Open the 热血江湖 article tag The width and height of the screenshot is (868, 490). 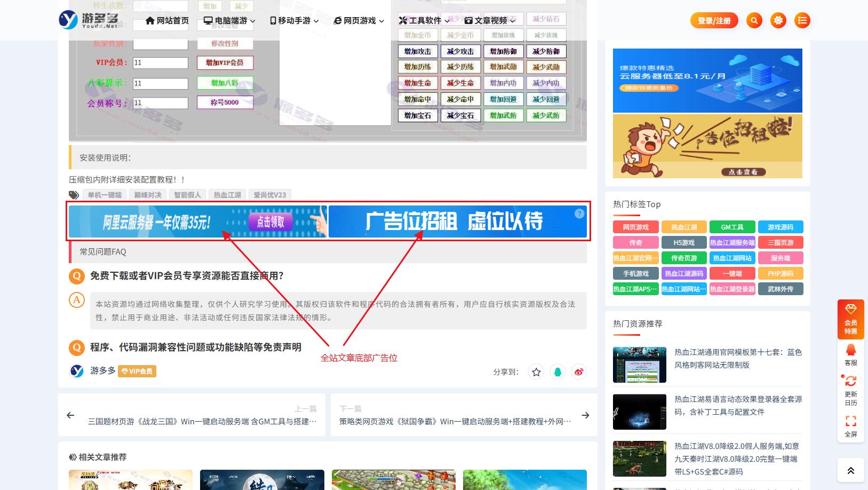227,195
